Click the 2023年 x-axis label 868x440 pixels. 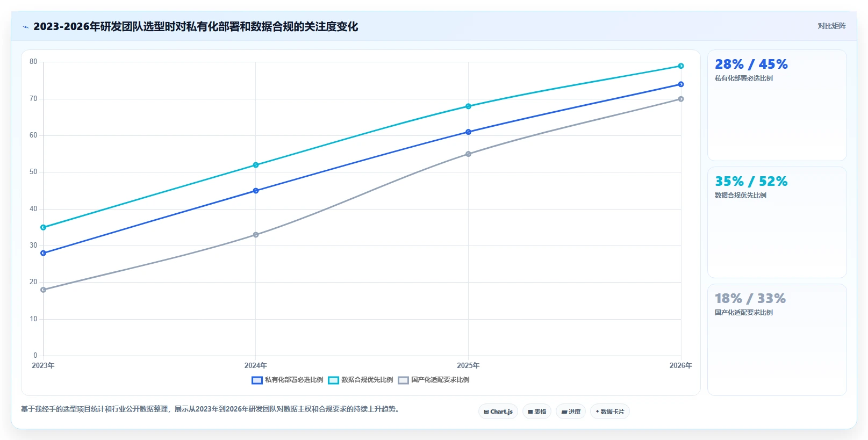click(x=43, y=365)
